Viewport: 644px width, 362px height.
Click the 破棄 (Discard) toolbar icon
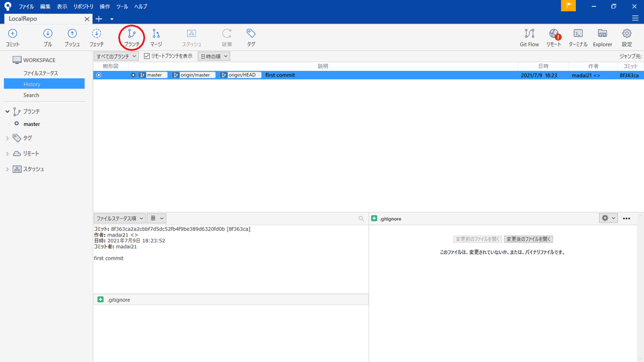227,34
